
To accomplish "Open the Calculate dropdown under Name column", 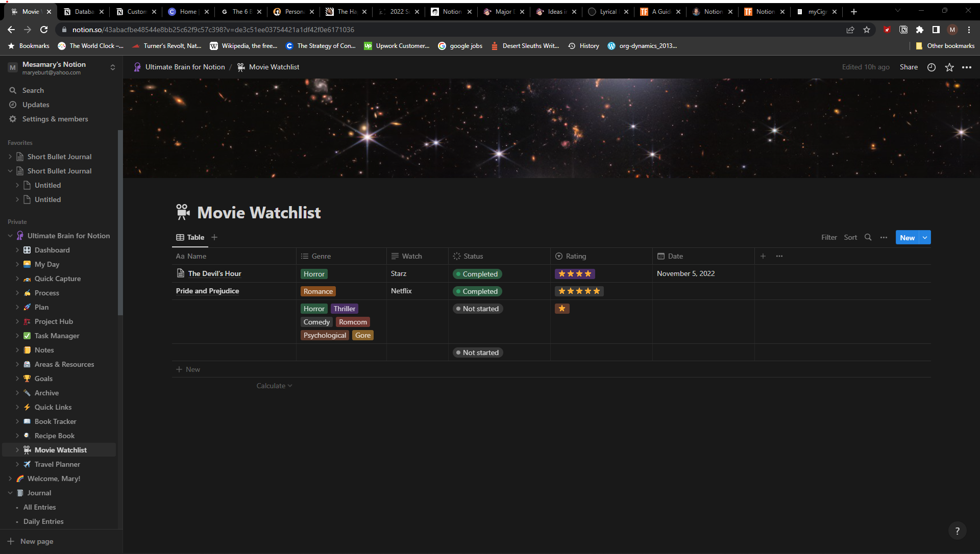I will click(274, 386).
